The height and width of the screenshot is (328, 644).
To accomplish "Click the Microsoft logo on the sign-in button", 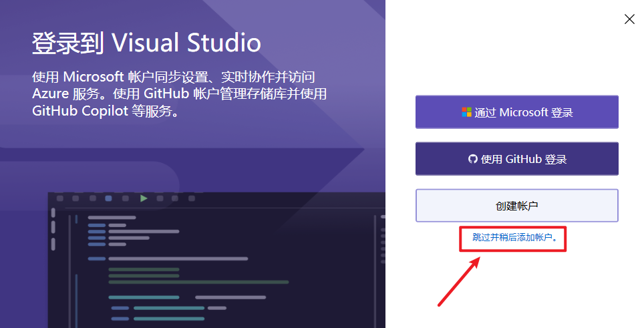I will click(x=466, y=112).
